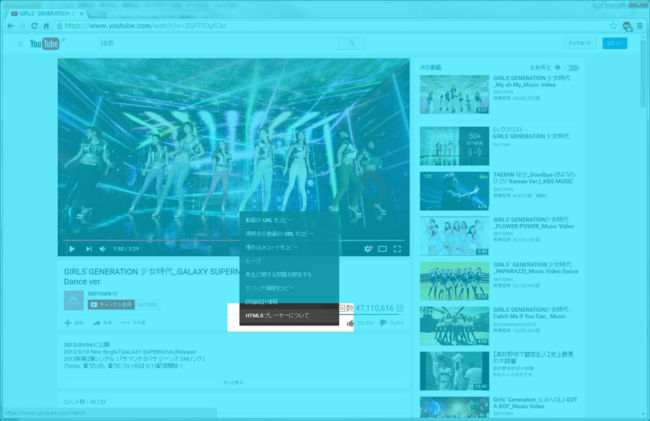Click the thumbs up like icon
Screen dimensions: 650x421
click(x=350, y=323)
